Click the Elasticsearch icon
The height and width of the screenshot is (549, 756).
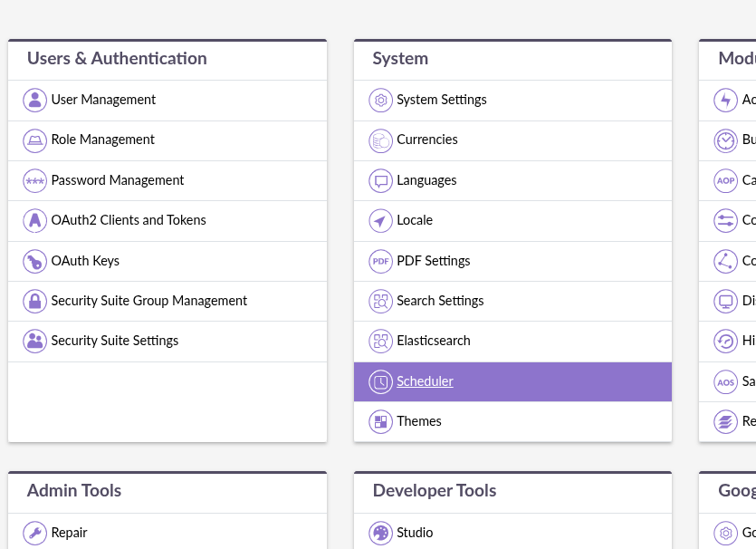point(380,341)
